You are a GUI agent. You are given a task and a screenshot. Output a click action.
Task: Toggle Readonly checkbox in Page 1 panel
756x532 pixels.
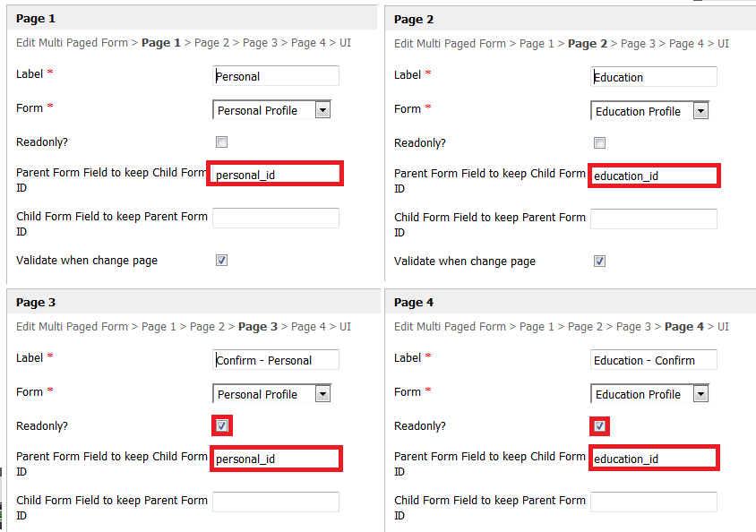(221, 142)
